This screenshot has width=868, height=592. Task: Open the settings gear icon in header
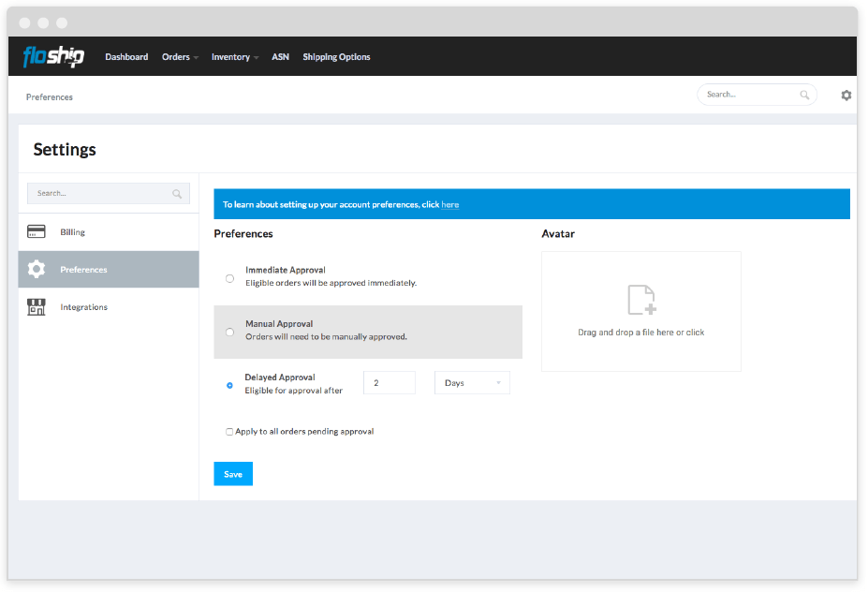(846, 96)
